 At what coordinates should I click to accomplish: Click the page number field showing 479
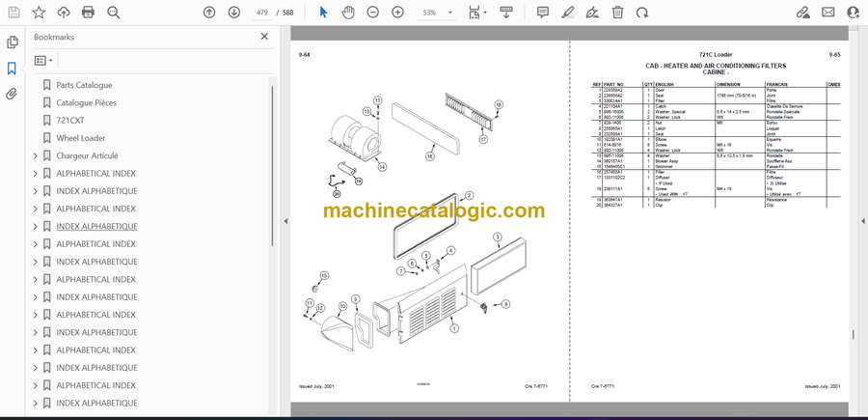pyautogui.click(x=262, y=13)
